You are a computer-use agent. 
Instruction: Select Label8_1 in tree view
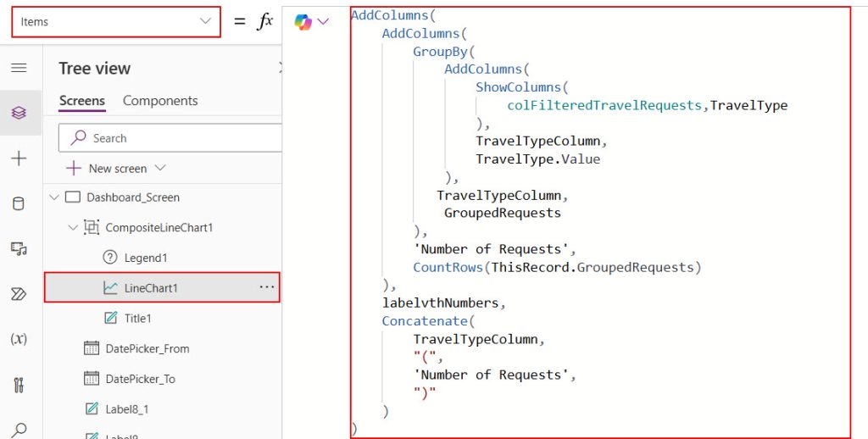click(x=127, y=409)
